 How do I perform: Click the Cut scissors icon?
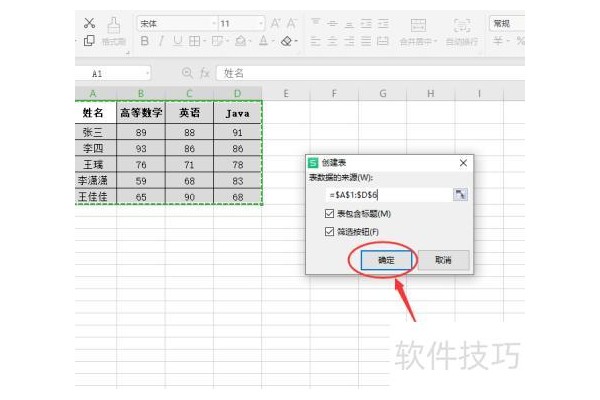(89, 23)
